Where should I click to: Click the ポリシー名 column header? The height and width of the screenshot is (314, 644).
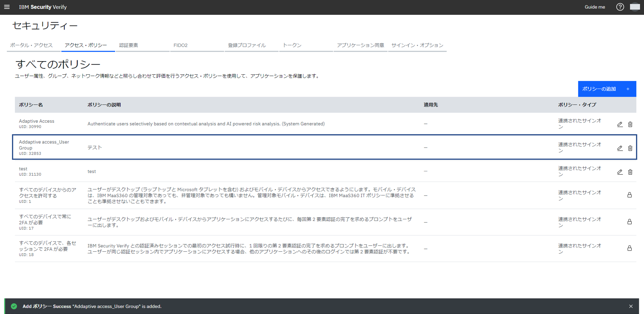pyautogui.click(x=31, y=105)
